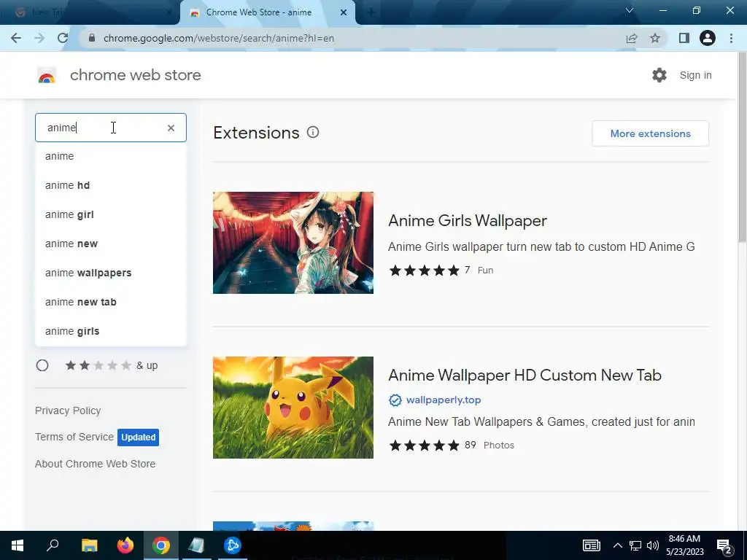The image size is (747, 560).
Task: Click the Pikachu extension thumbnail
Action: (293, 408)
